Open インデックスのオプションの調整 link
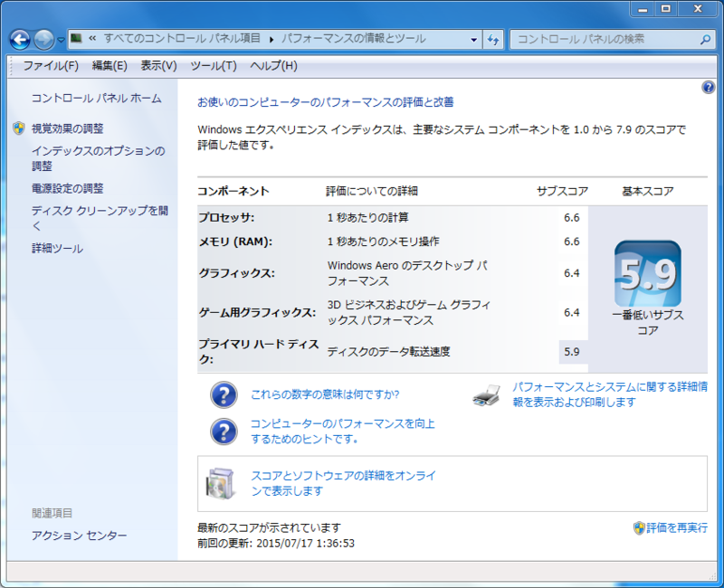 pos(98,158)
